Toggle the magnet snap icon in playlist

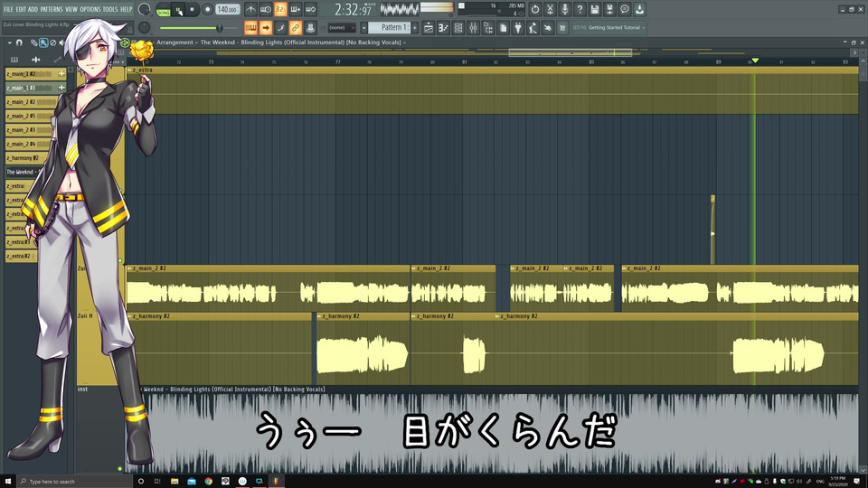(x=19, y=42)
